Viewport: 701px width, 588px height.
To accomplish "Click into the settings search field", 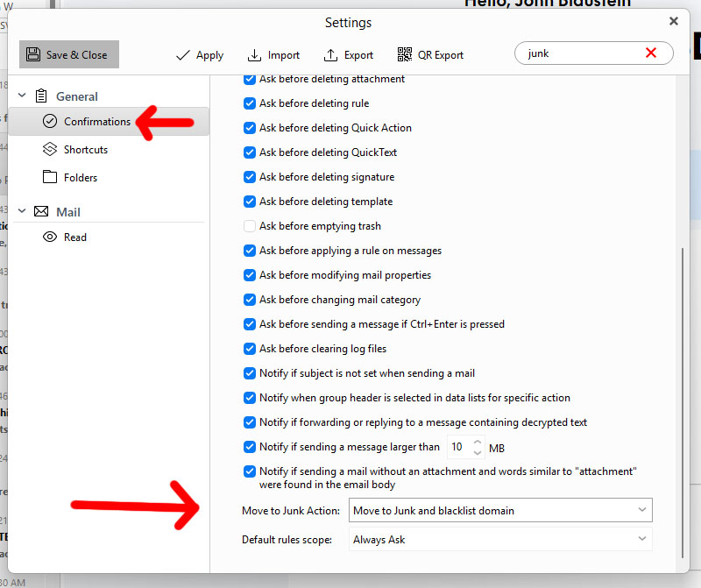I will [x=578, y=53].
